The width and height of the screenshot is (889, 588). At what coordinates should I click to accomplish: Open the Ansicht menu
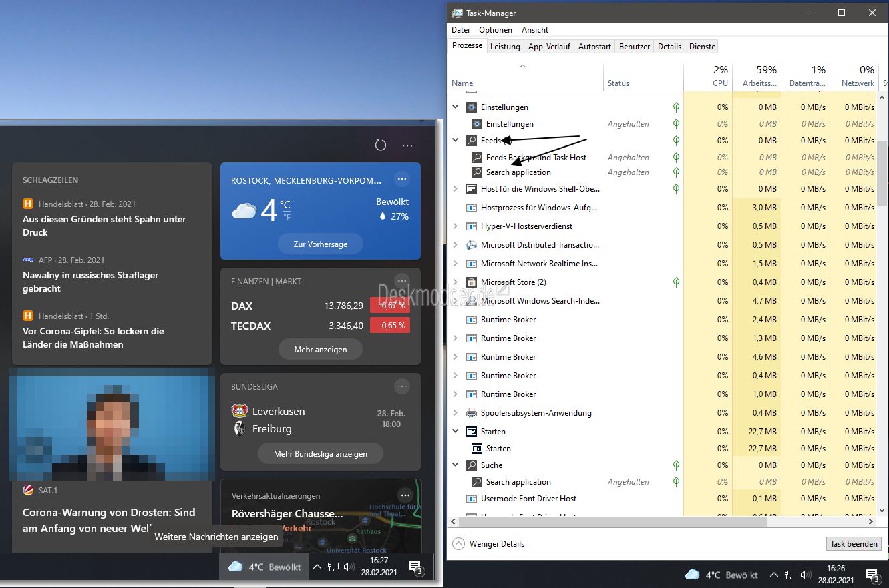(x=535, y=30)
